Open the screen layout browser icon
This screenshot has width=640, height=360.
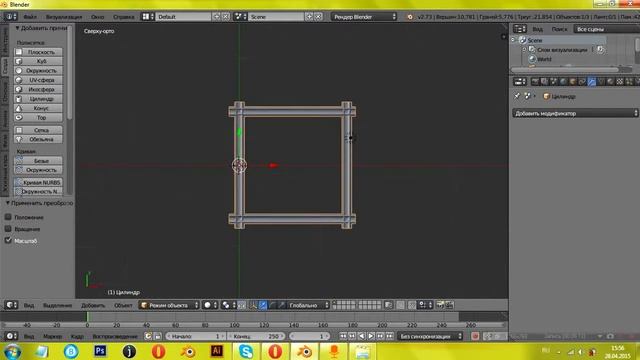(x=148, y=17)
